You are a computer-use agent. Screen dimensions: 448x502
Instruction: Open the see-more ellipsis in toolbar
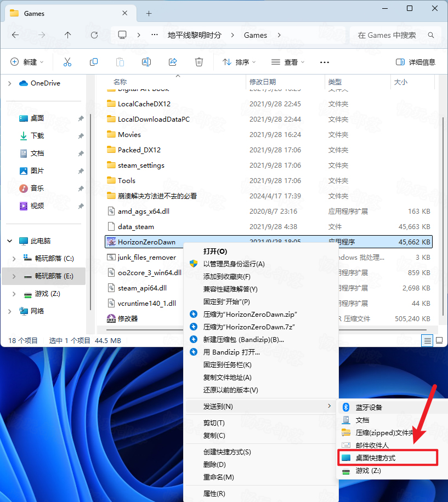(325, 62)
